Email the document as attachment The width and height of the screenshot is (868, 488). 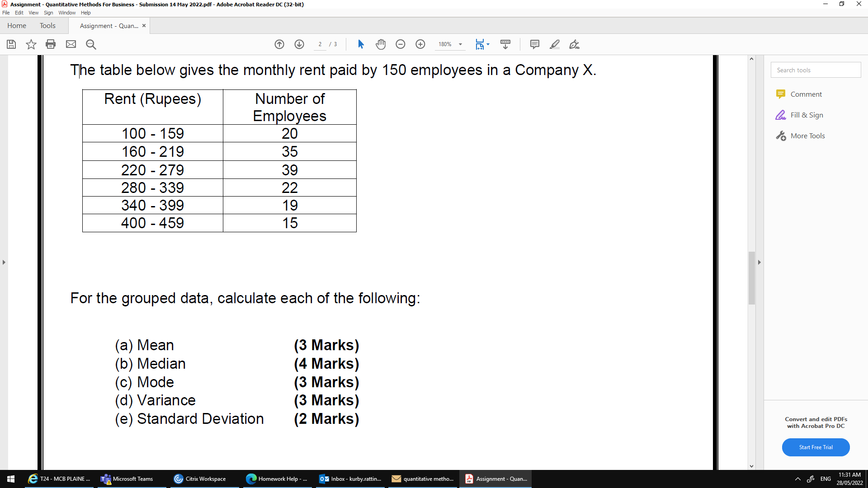point(71,44)
